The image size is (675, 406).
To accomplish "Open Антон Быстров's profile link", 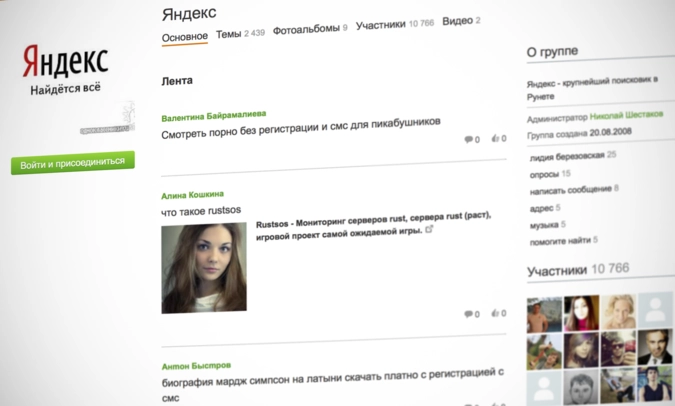I will click(196, 366).
